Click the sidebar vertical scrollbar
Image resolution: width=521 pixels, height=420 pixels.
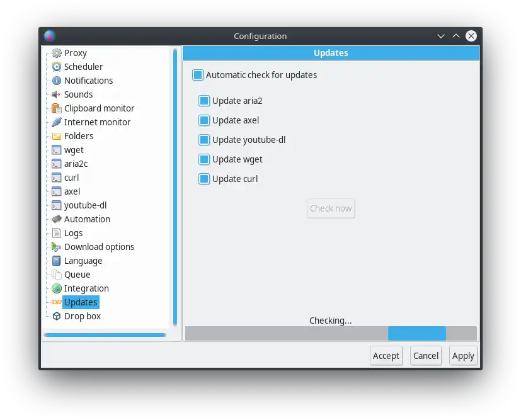click(175, 187)
